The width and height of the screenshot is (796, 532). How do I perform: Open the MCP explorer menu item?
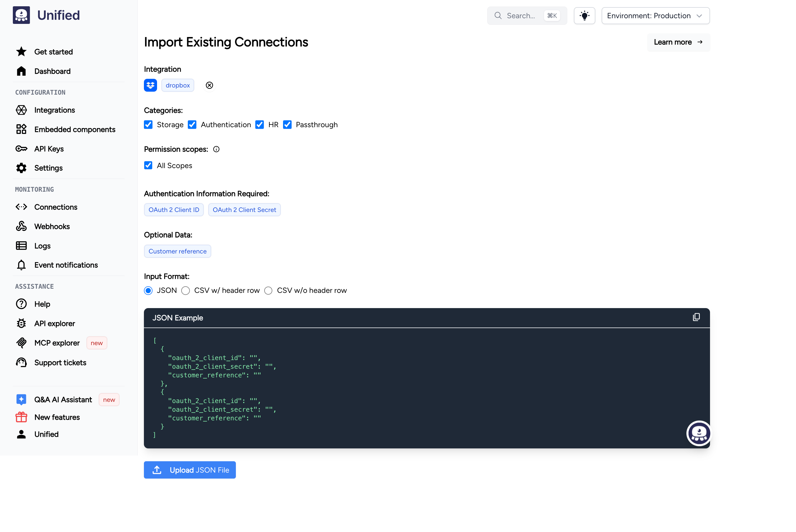pyautogui.click(x=57, y=343)
